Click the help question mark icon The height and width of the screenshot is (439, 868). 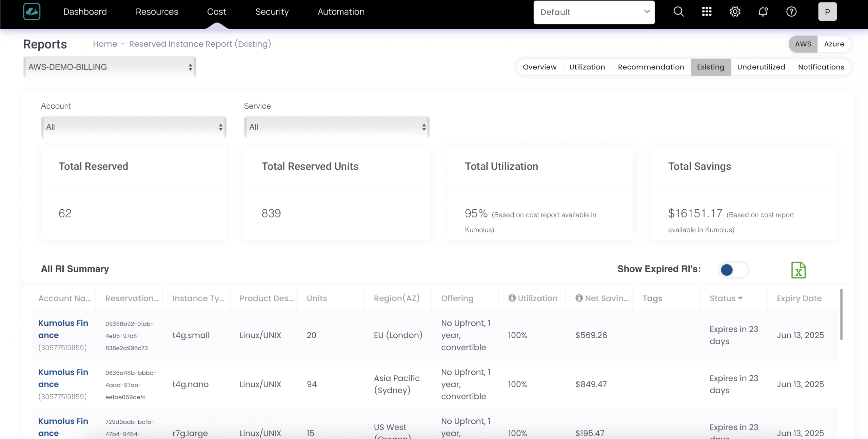pyautogui.click(x=791, y=12)
